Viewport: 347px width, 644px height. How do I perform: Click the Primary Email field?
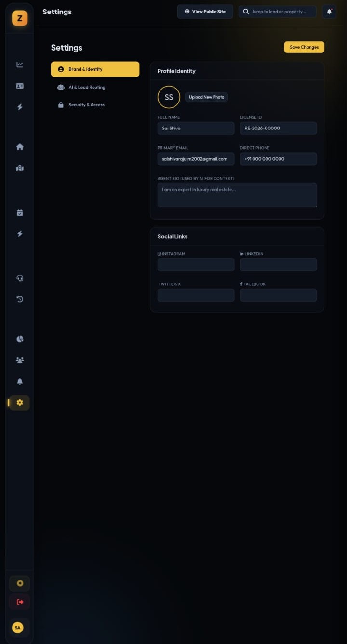196,159
